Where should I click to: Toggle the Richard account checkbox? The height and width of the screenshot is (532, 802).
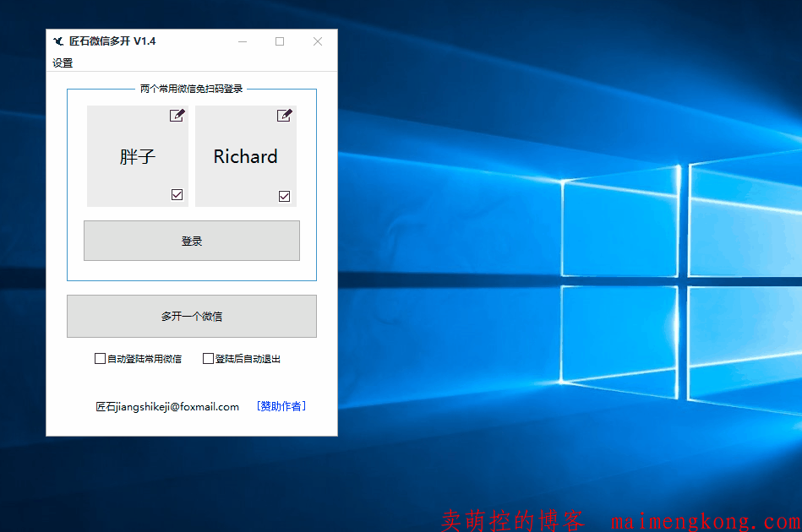pyautogui.click(x=285, y=197)
